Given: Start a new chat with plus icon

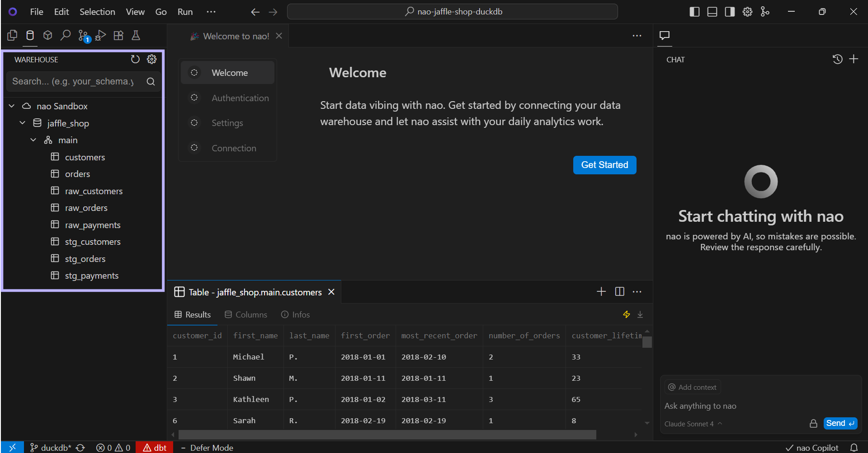Looking at the screenshot, I should pos(854,59).
